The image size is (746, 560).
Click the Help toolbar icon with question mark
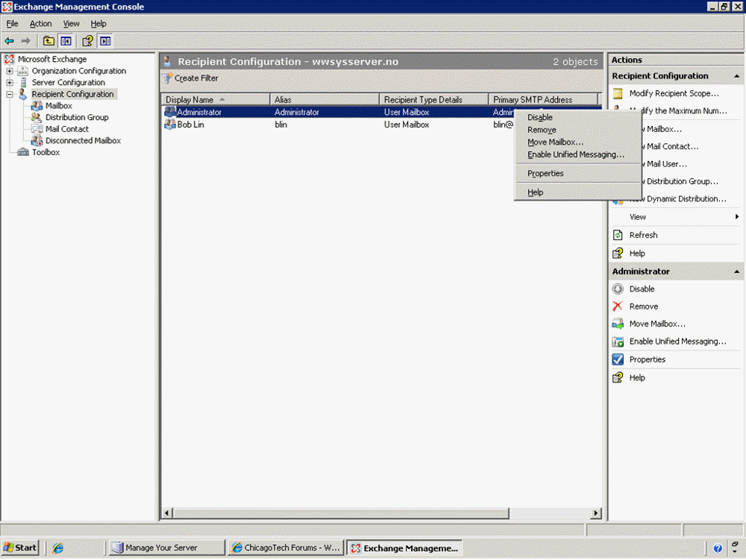pyautogui.click(x=87, y=41)
